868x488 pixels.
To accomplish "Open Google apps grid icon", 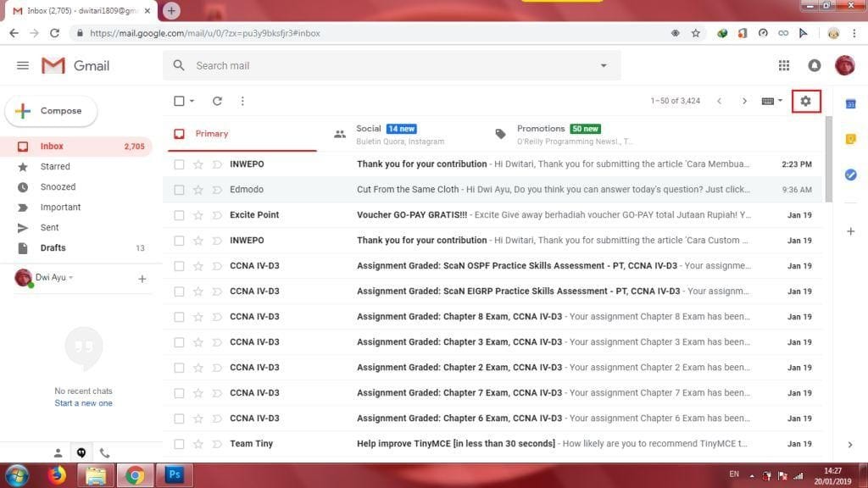I will coord(784,66).
